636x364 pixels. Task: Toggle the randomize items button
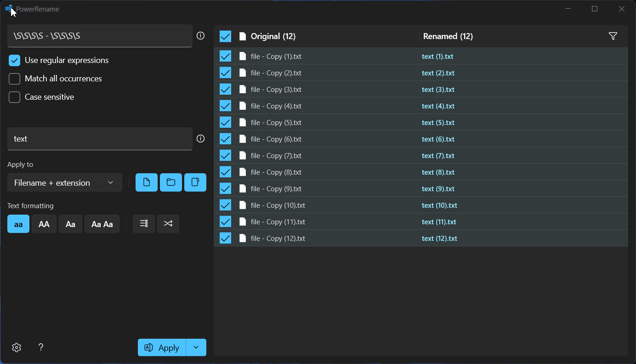tap(168, 224)
